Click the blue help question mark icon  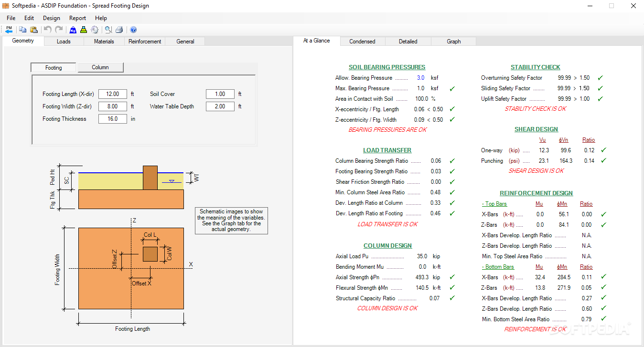click(133, 30)
